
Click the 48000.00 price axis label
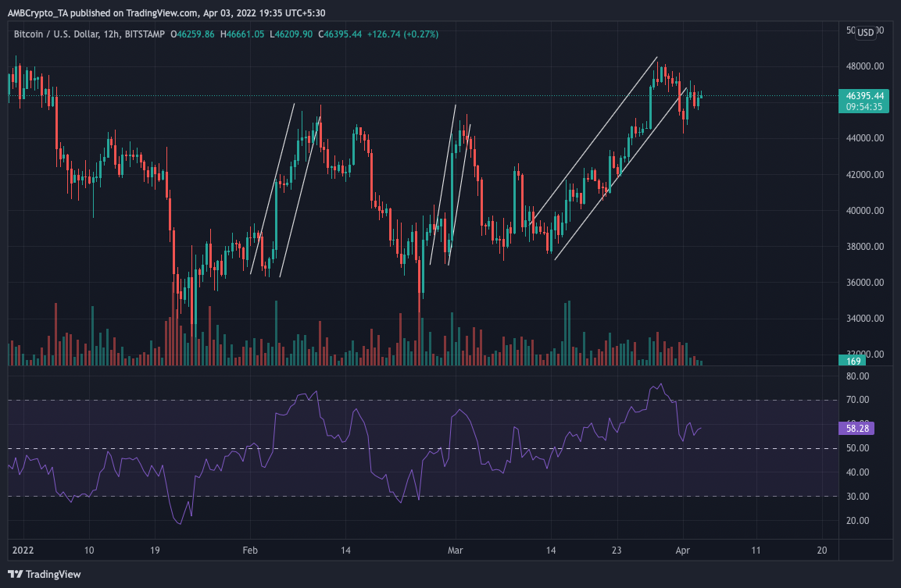tap(863, 66)
